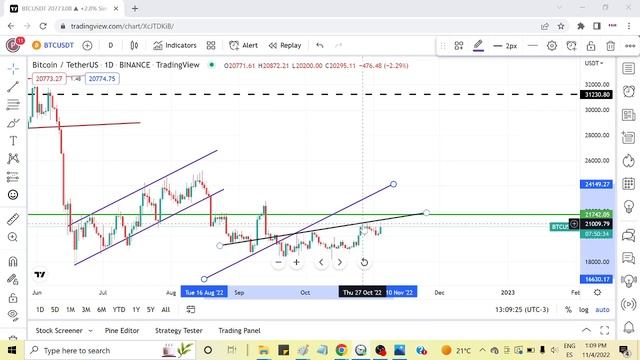
Task: Expand the bottom panel with chevron
Action: tap(586, 330)
